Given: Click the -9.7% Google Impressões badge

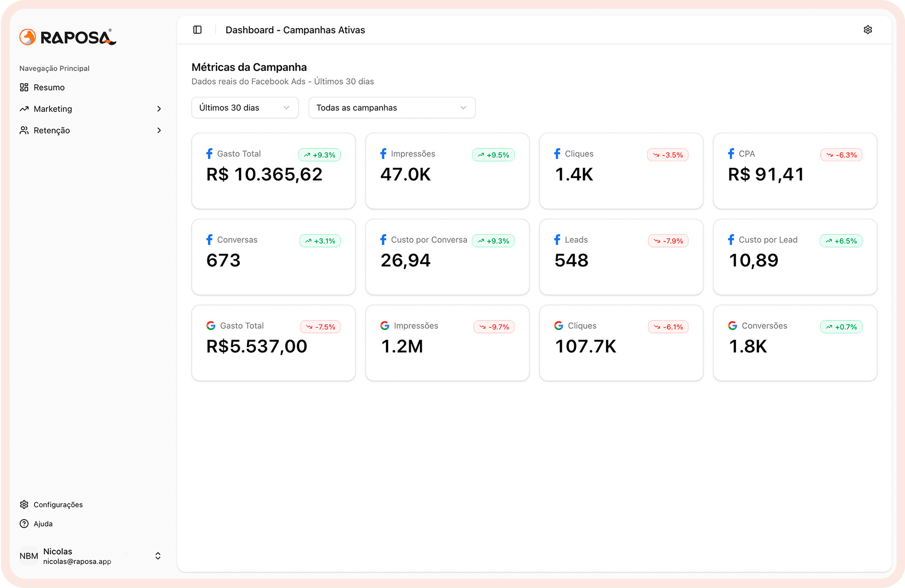Looking at the screenshot, I should [494, 327].
